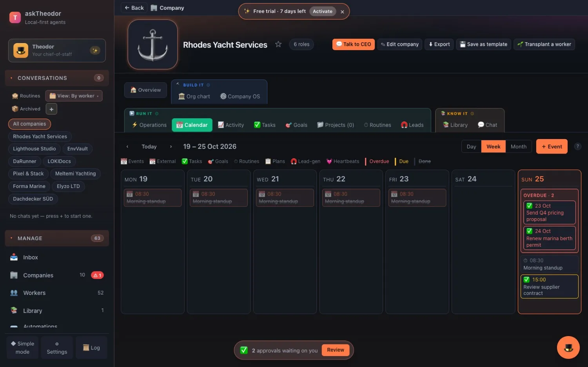Open Inbox in Manage section
Screen dimensions: 588x367
pos(57,257)
